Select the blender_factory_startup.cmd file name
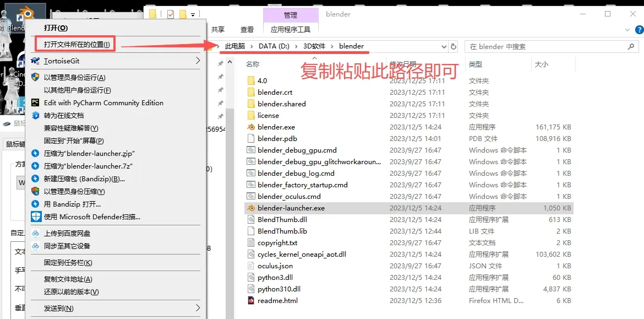The height and width of the screenshot is (319, 644). click(303, 185)
